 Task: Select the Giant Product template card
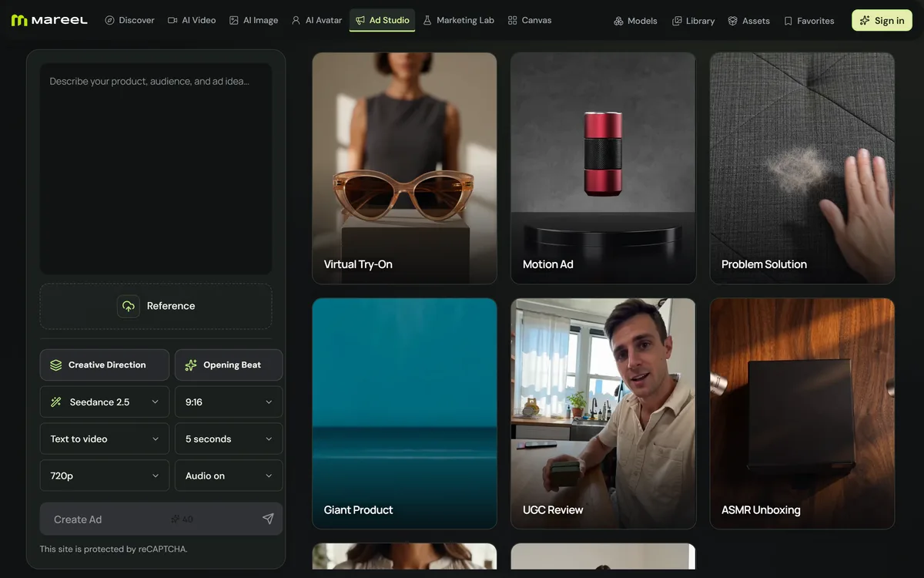coord(404,414)
